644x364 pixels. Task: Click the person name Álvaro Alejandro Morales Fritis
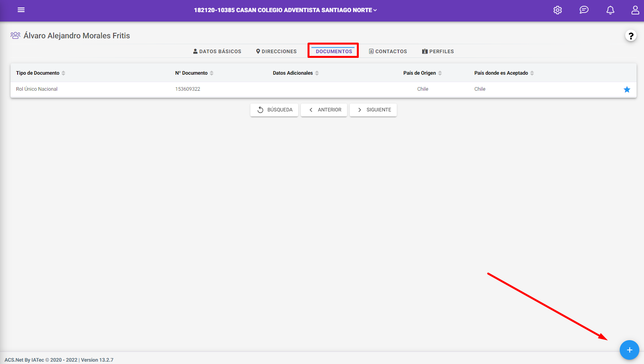pos(77,36)
